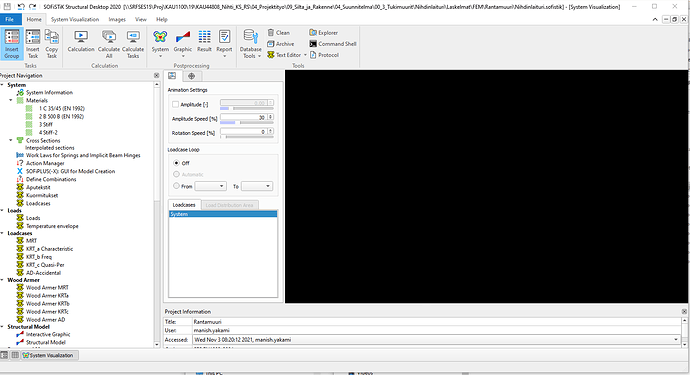Collapse the Materials tree node
This screenshot has height=375, width=690.
[x=11, y=100]
